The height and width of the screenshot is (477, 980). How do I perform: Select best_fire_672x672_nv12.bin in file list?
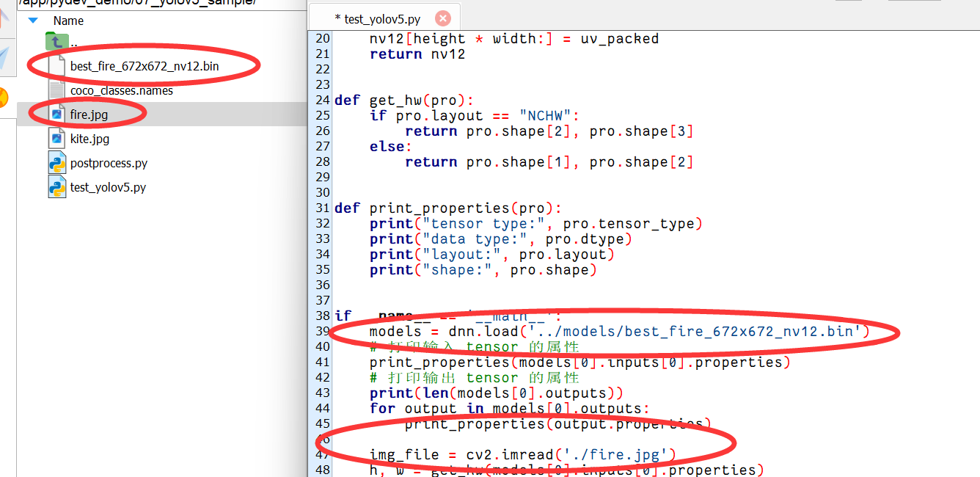tap(144, 67)
